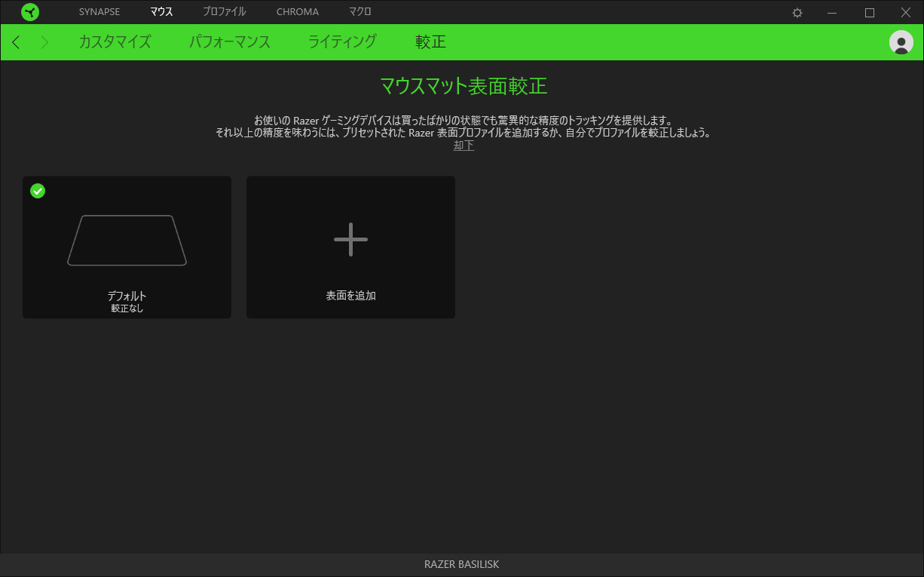Open the user account avatar
Screen dimensions: 924x577
coord(901,42)
